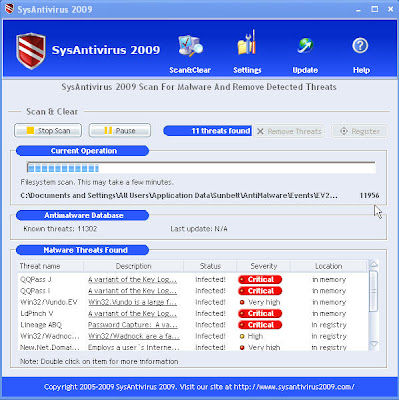Open the Update tab label
This screenshot has width=399, height=400.
tap(305, 70)
